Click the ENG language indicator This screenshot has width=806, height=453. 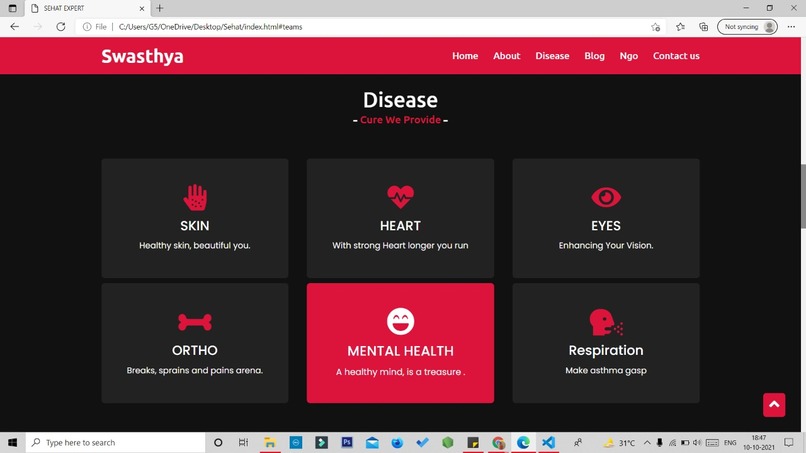pos(730,442)
